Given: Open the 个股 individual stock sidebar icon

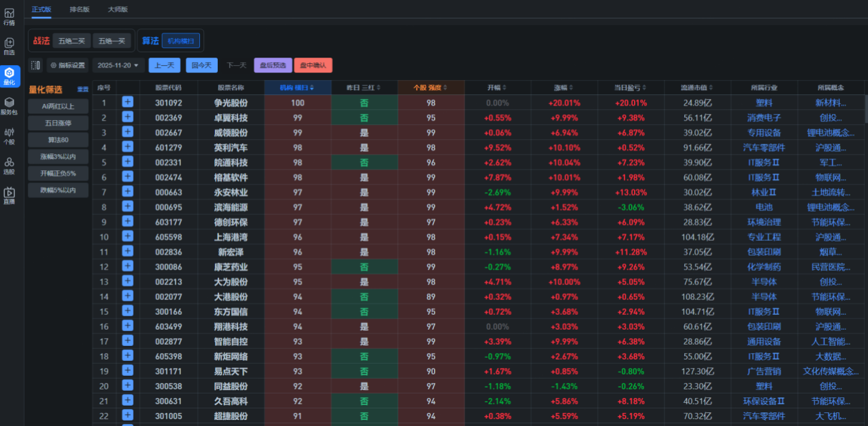Looking at the screenshot, I should [x=9, y=136].
